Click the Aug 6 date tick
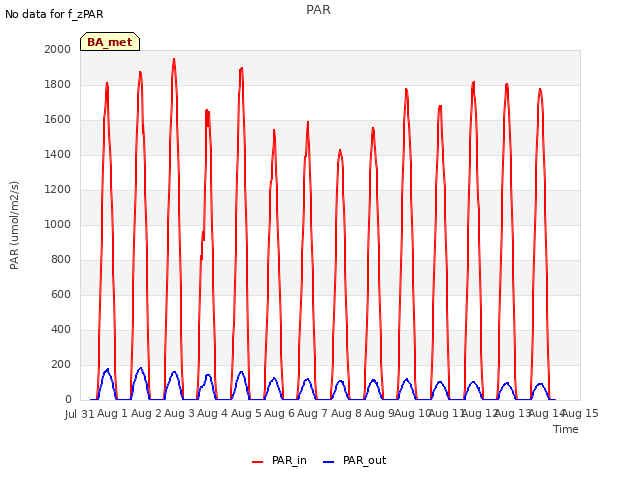Screen dimensions: 640x480 280,413
